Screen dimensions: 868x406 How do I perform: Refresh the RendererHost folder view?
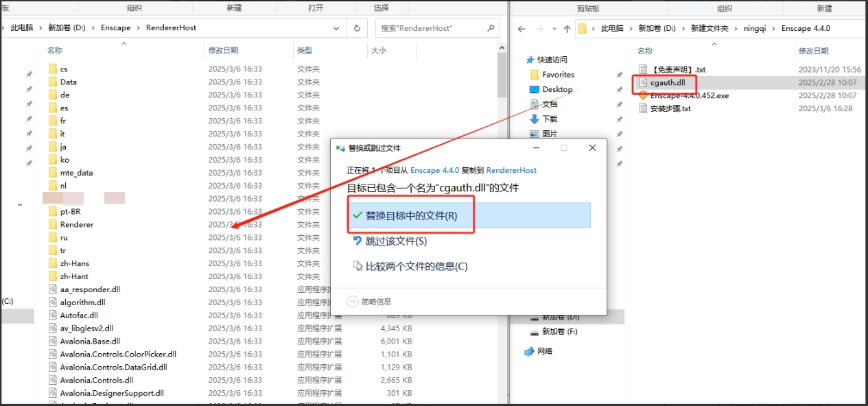[x=357, y=28]
